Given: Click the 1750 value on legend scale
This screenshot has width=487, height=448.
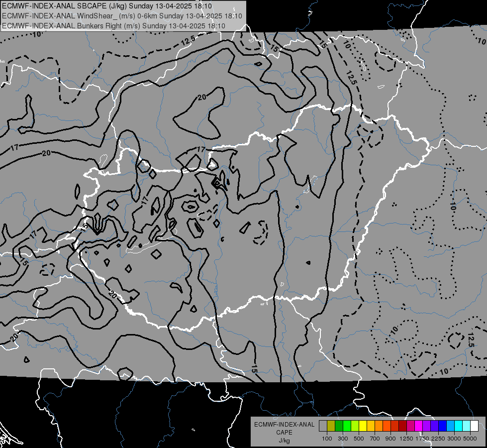Looking at the screenshot, I should [423, 439].
